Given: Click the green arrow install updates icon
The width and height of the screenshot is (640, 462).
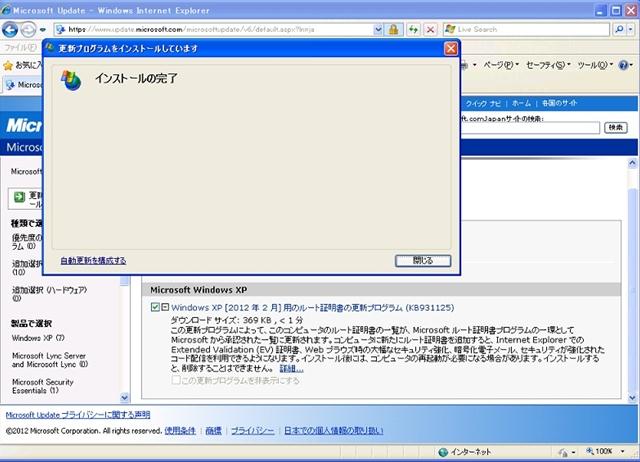Looking at the screenshot, I should (19, 197).
